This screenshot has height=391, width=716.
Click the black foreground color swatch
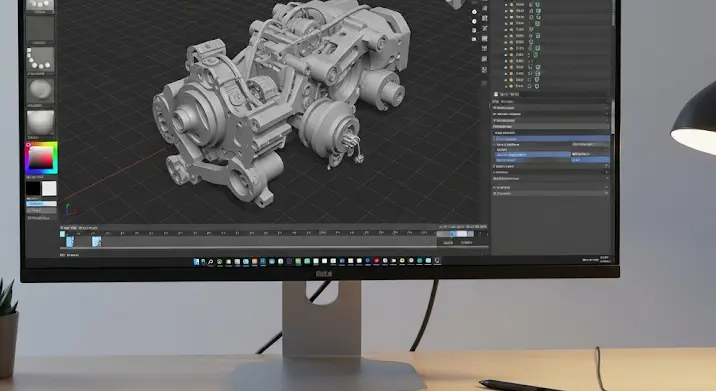33,188
